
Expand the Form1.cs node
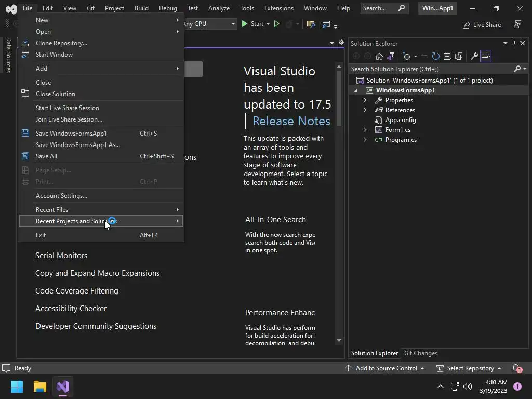pyautogui.click(x=365, y=129)
